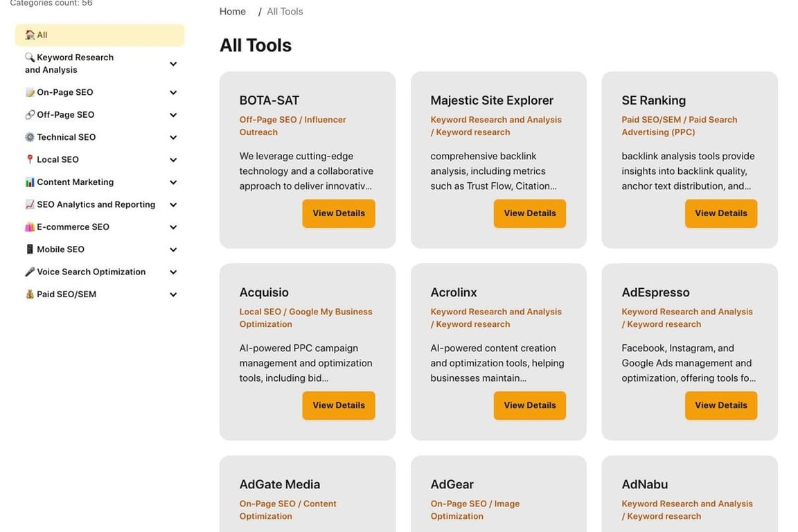Click the Majestic Site Explorer card title

(x=492, y=100)
